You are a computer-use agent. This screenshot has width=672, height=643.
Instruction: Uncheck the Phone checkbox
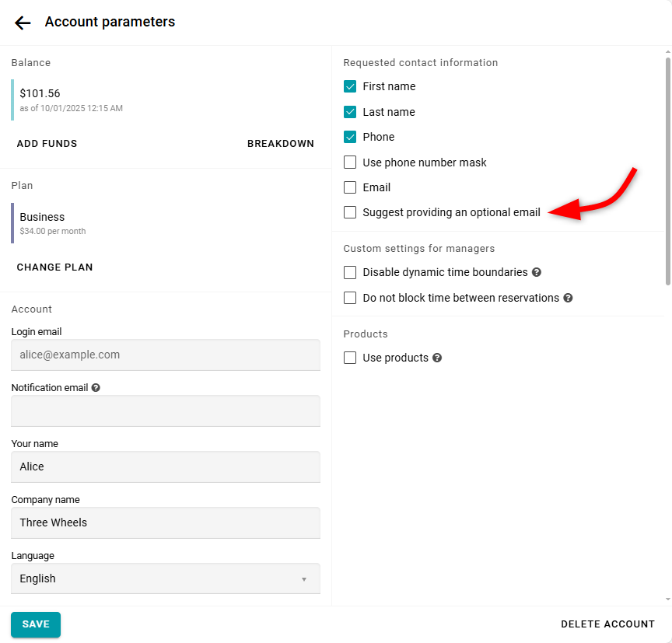[x=350, y=137]
